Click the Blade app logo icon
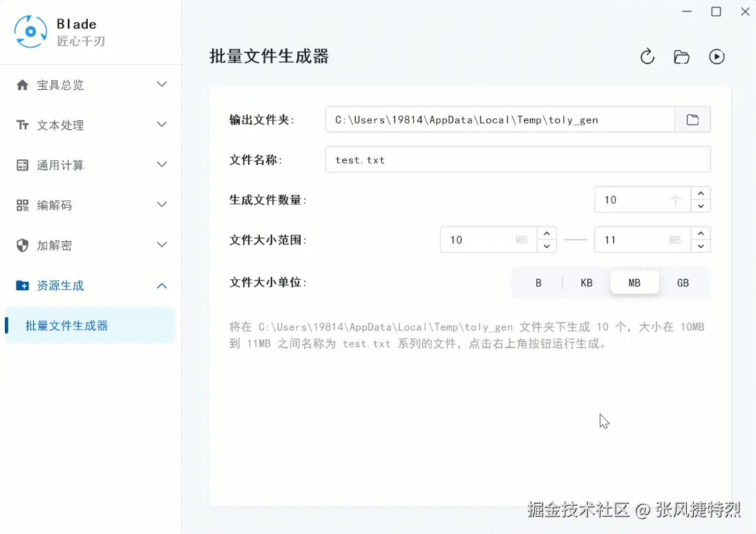This screenshot has height=534, width=756. [30, 32]
